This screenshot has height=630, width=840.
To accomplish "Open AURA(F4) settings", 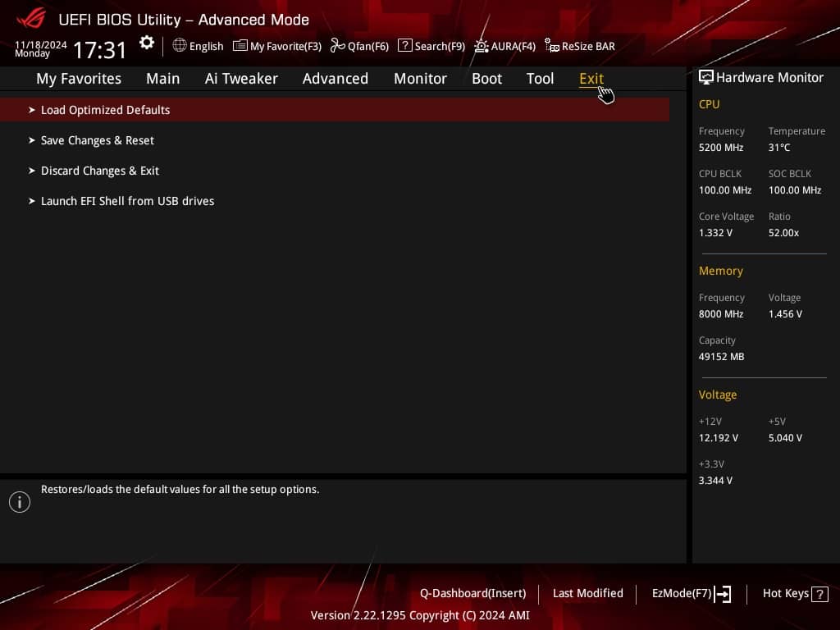I will click(x=514, y=47).
